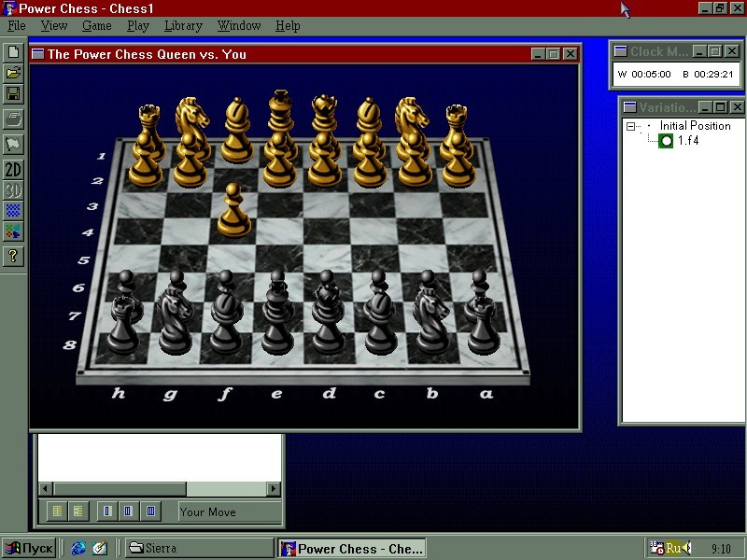
Task: Maximize the Variations window
Action: [x=721, y=107]
